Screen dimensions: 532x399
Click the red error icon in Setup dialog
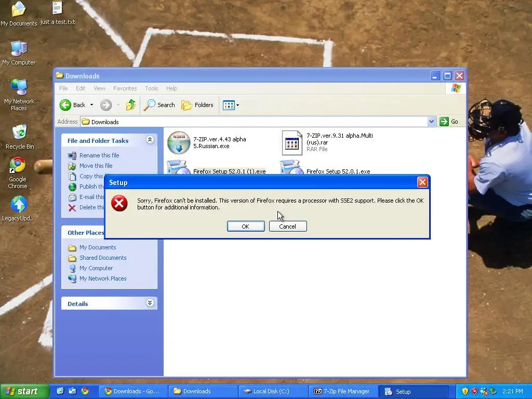(119, 203)
